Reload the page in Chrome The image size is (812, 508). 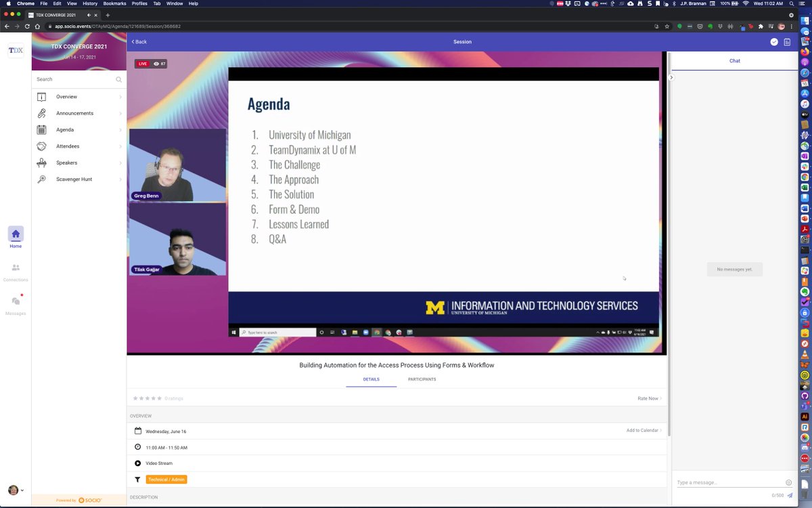click(27, 26)
